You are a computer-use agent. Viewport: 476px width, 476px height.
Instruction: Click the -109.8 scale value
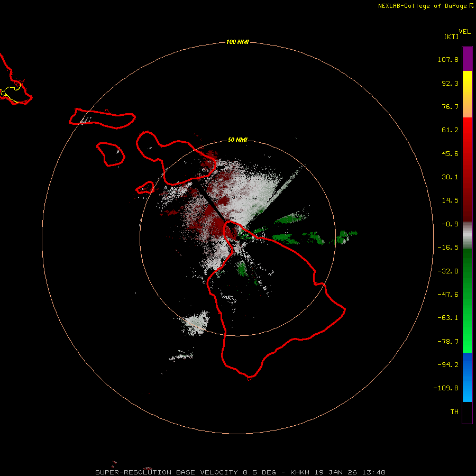(446, 388)
